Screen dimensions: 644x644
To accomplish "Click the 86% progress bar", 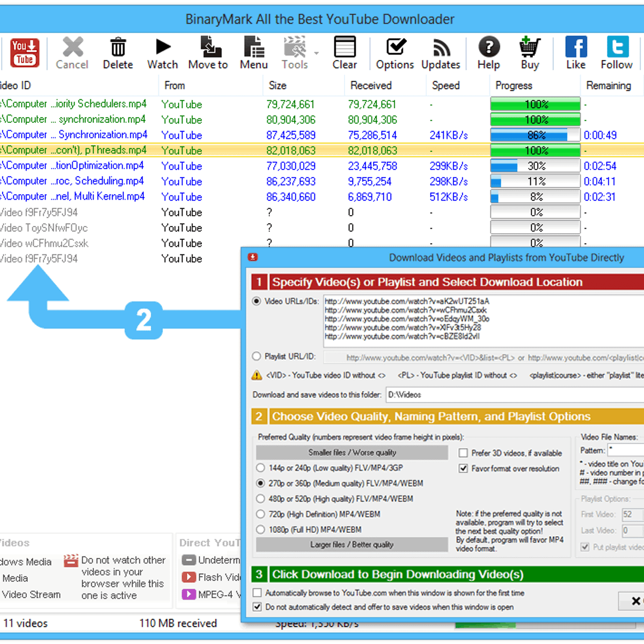I will tap(536, 135).
